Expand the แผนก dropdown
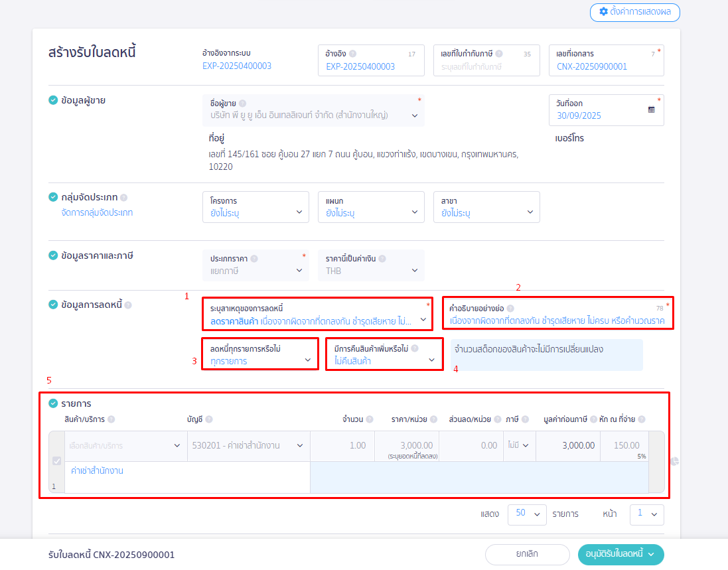 click(x=370, y=207)
